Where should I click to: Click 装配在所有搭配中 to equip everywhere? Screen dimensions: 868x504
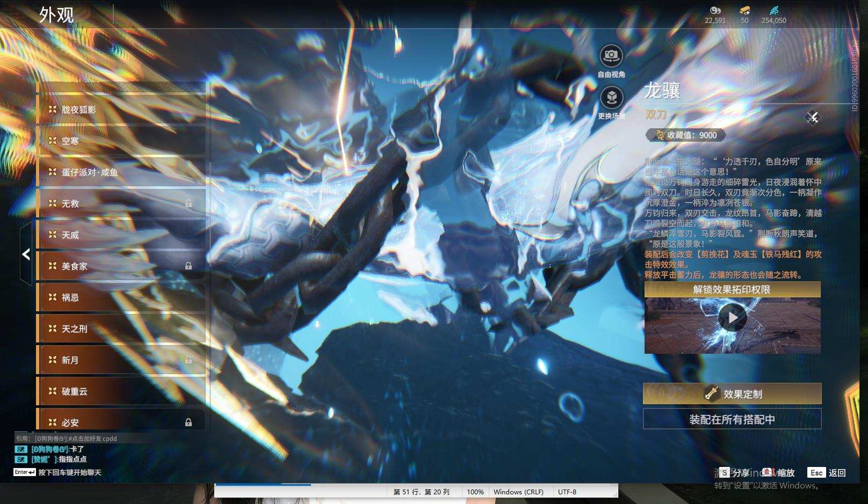[732, 419]
